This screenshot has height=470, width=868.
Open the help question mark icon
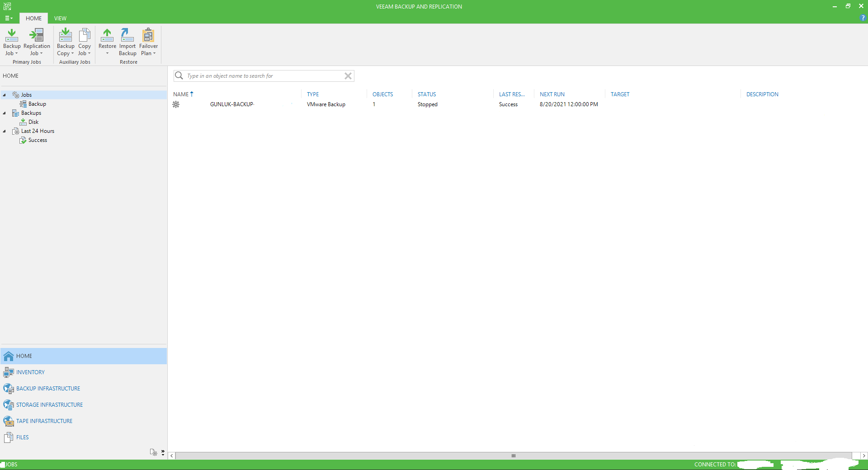pos(863,18)
